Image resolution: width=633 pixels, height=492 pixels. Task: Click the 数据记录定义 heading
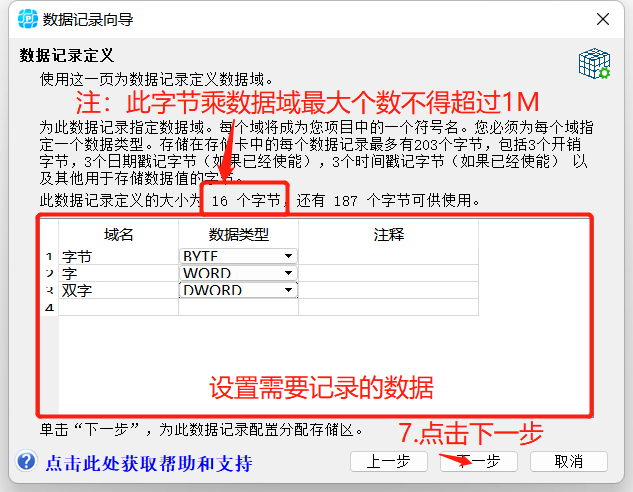pyautogui.click(x=67, y=55)
